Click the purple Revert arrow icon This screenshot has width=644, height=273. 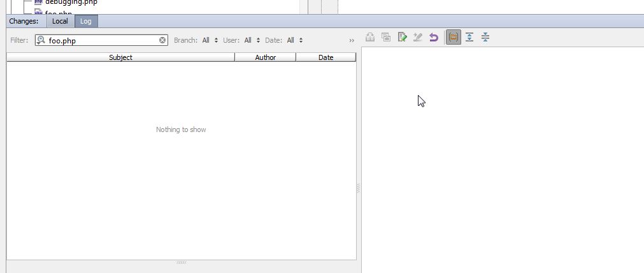(434, 38)
